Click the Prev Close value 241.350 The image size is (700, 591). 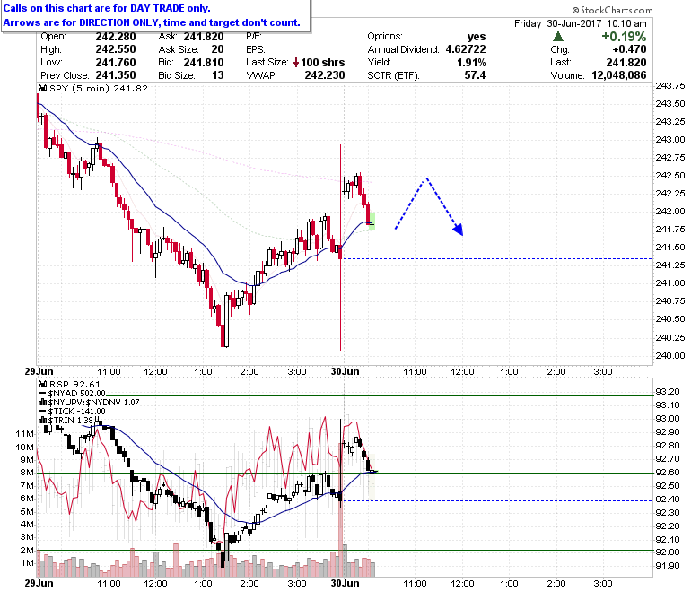point(116,75)
